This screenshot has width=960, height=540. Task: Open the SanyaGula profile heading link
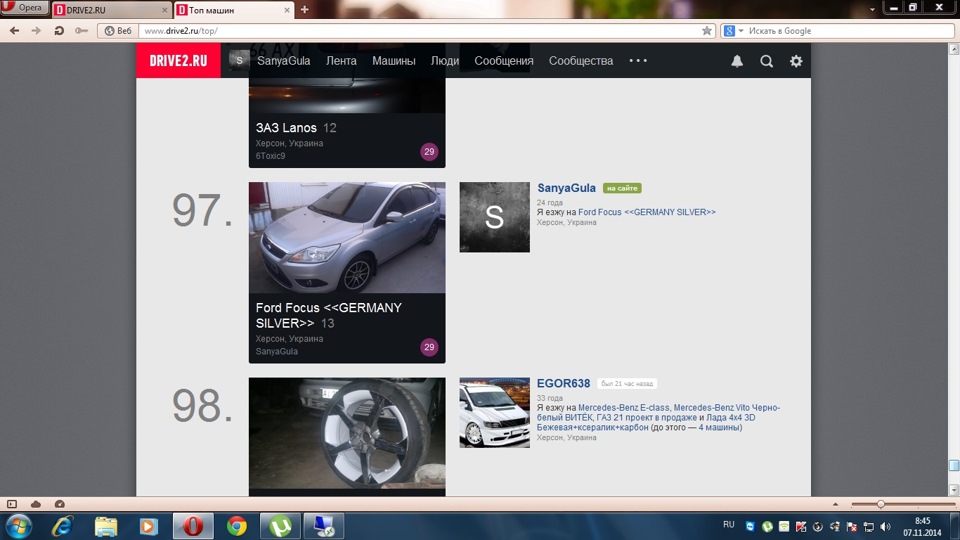566,188
